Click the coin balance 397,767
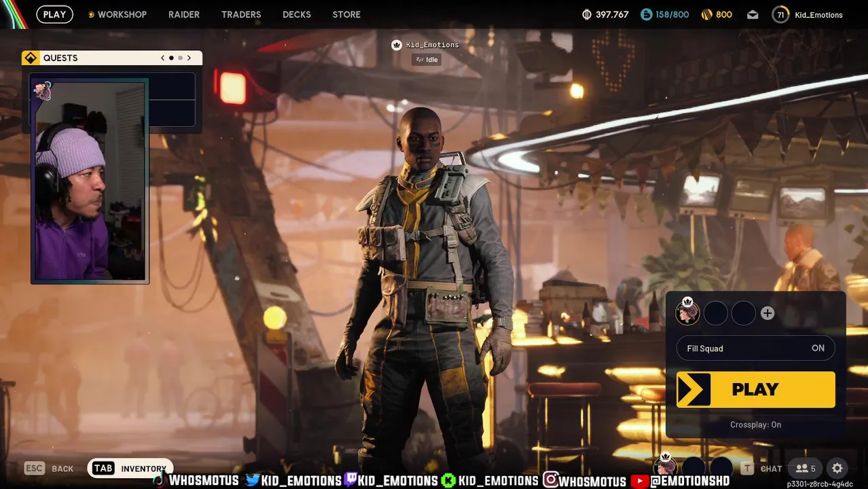The height and width of the screenshot is (489, 868). [x=605, y=14]
